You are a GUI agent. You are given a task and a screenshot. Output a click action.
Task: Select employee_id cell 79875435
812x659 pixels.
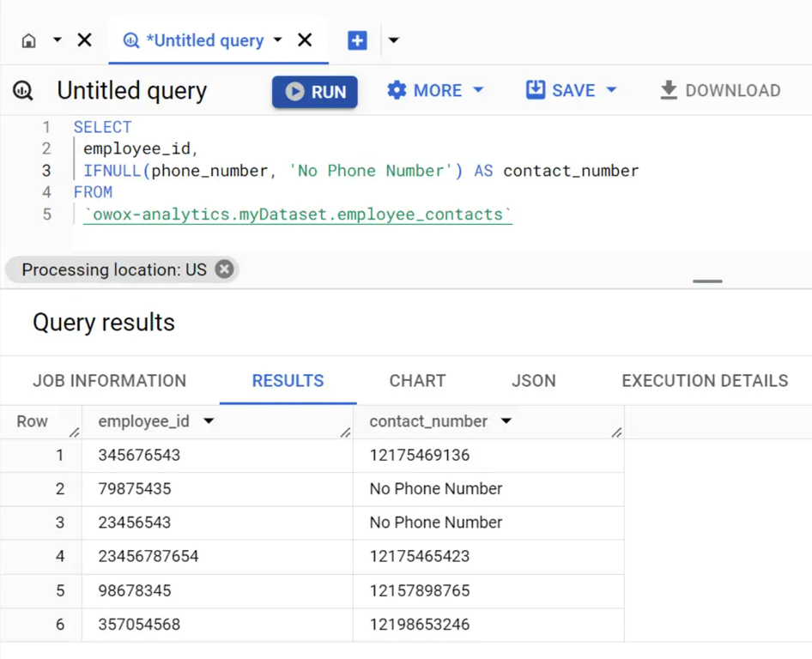217,489
